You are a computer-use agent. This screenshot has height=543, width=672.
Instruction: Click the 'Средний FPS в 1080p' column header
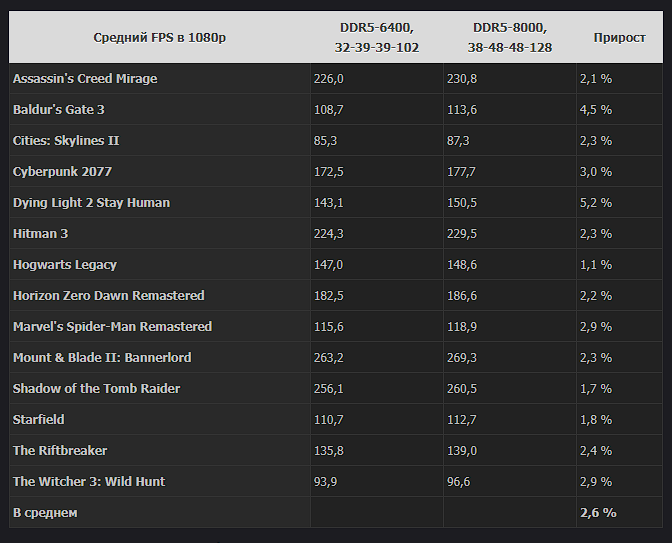point(159,38)
